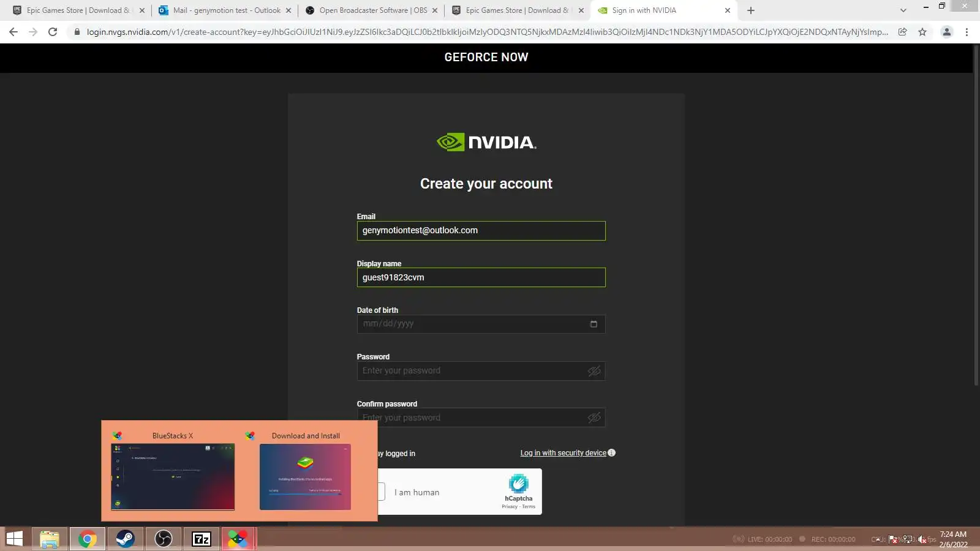Close the Mail - Outlook tab
Viewport: 980px width, 551px height.
coord(288,10)
